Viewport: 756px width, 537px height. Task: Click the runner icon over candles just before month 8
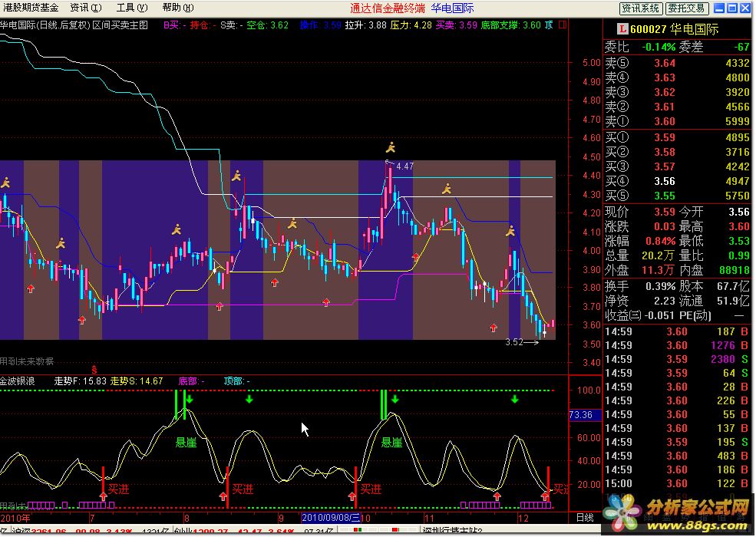point(177,229)
